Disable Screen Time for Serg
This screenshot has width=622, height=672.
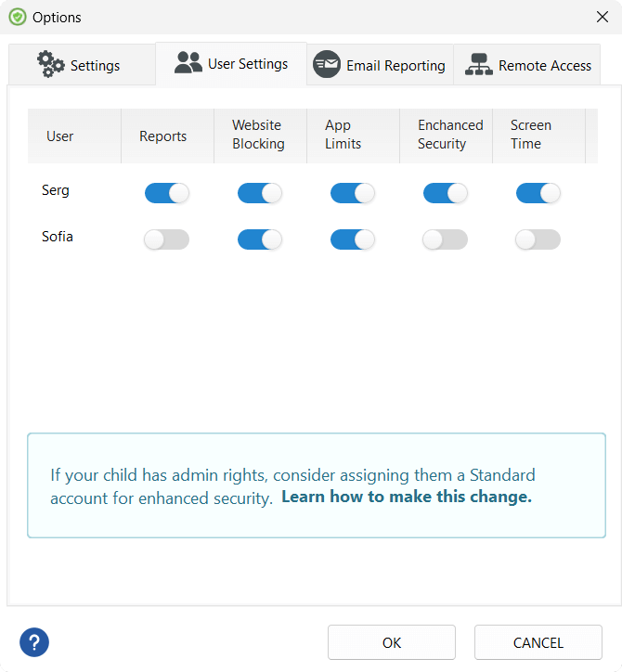click(x=538, y=193)
